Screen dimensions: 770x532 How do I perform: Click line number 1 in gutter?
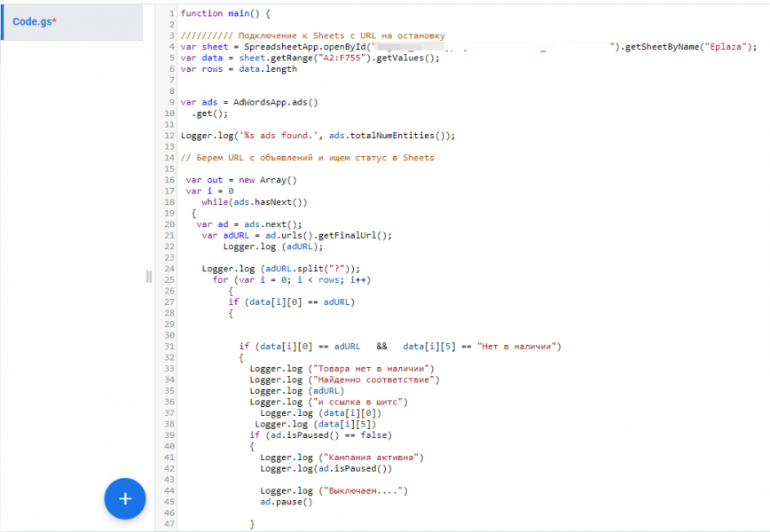[170, 13]
